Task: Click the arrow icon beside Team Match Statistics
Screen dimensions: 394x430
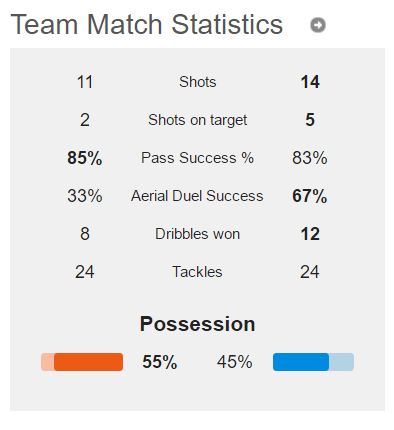Action: point(318,25)
